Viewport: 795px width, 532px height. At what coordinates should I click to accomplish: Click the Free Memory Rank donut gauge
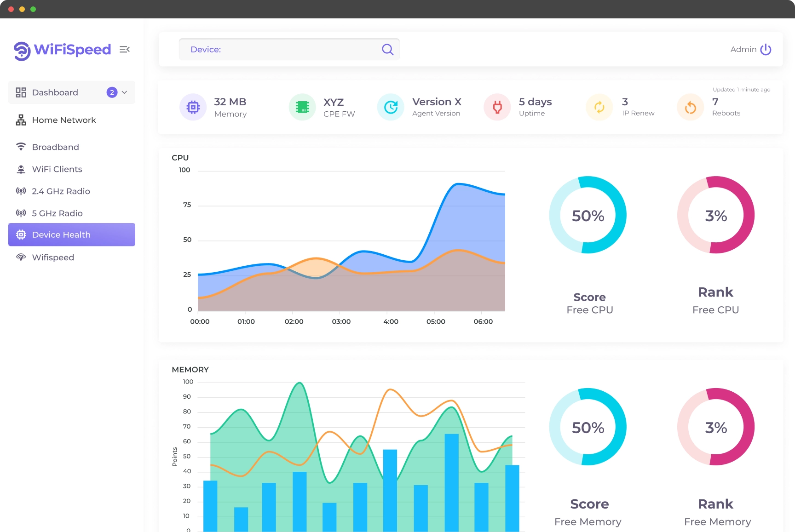716,427
